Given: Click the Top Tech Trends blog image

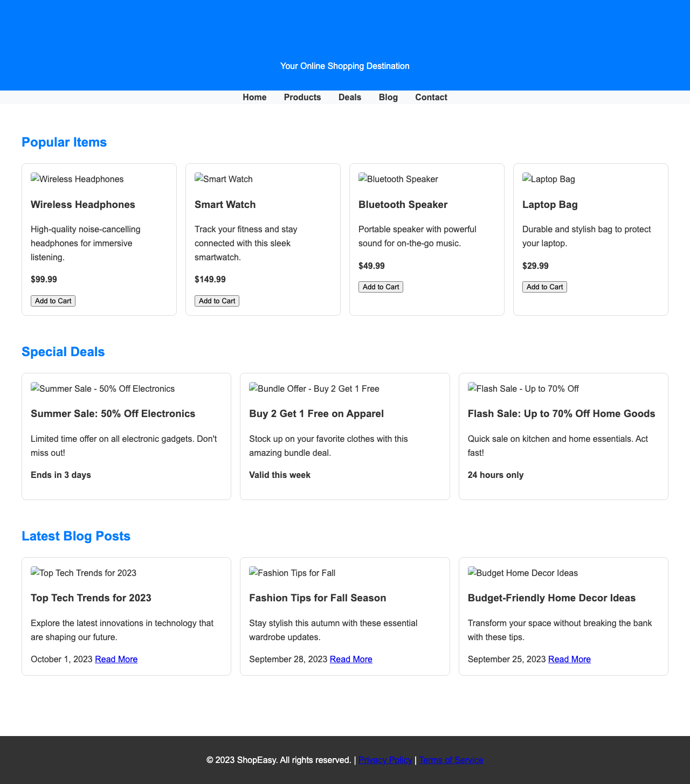Looking at the screenshot, I should [x=83, y=573].
